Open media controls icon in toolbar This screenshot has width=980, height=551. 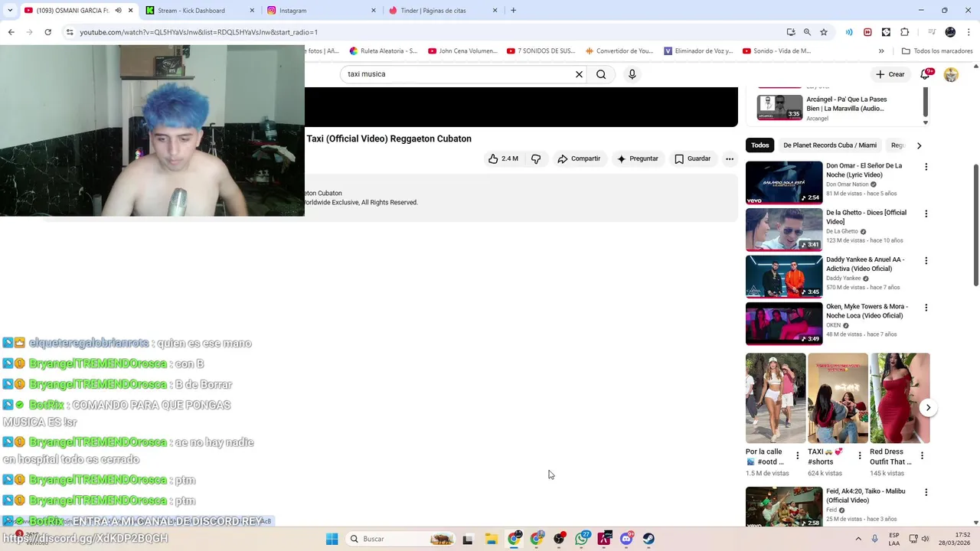coord(932,32)
